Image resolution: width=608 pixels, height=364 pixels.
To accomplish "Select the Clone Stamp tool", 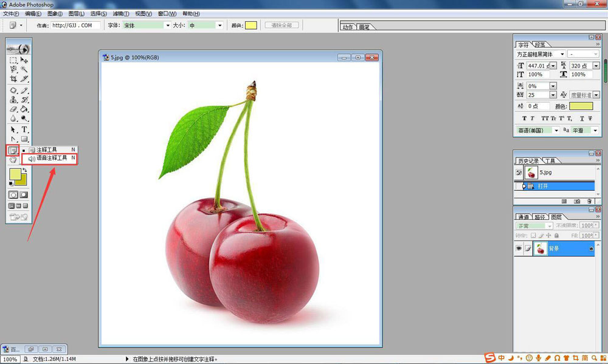I will pyautogui.click(x=13, y=100).
